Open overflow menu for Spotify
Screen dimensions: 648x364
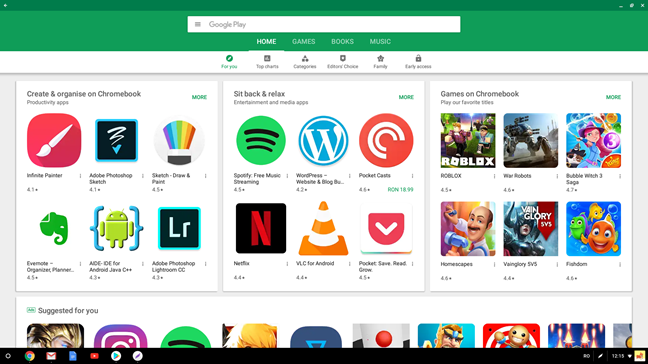[287, 176]
